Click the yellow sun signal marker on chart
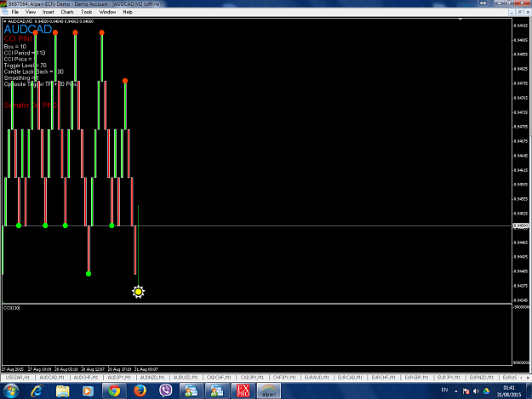The width and height of the screenshot is (532, 399). click(x=138, y=292)
